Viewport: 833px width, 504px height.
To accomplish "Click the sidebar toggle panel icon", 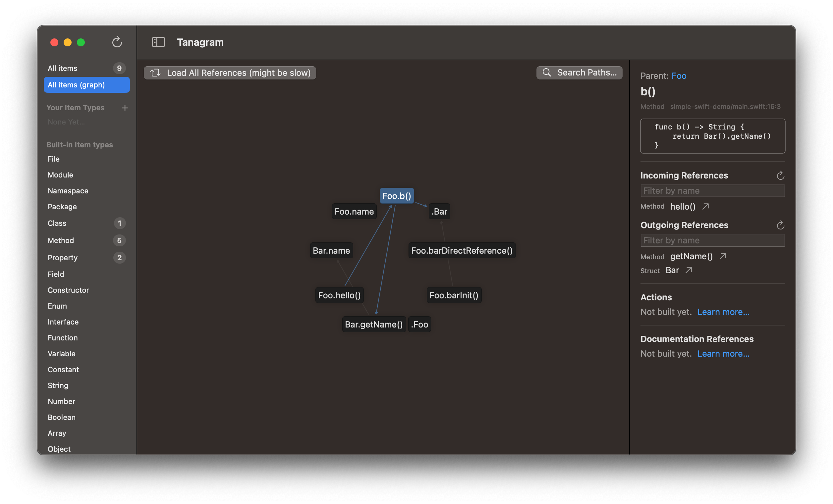I will (158, 42).
